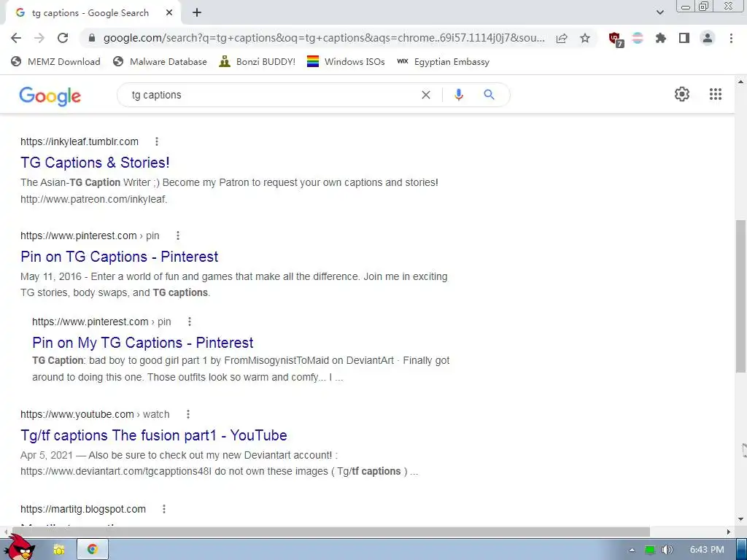Open the 6:43 PM clock
The height and width of the screenshot is (560, 747).
[706, 550]
